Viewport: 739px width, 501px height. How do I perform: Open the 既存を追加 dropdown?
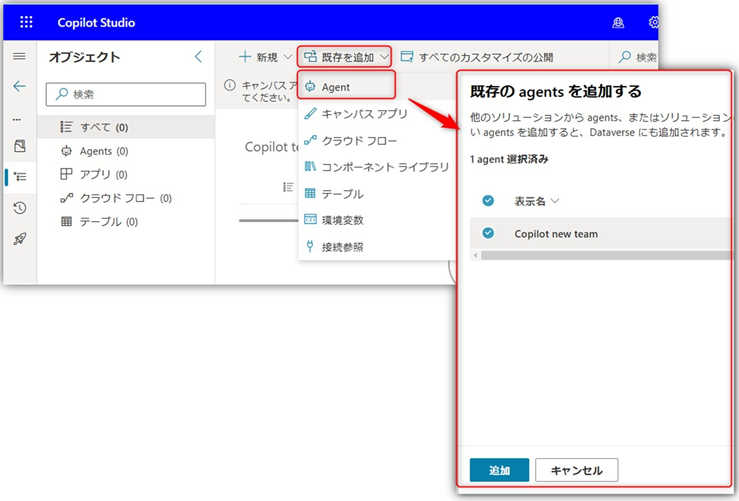(x=344, y=57)
